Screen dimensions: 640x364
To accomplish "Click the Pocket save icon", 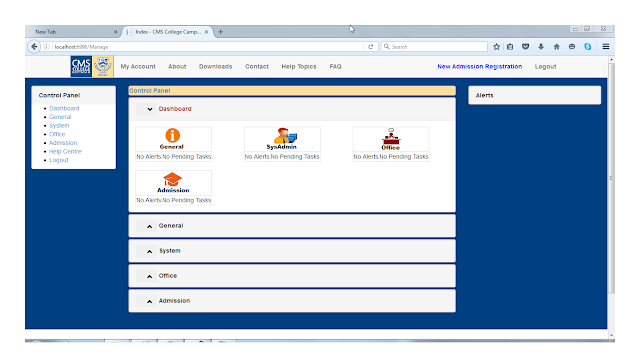I will [525, 47].
